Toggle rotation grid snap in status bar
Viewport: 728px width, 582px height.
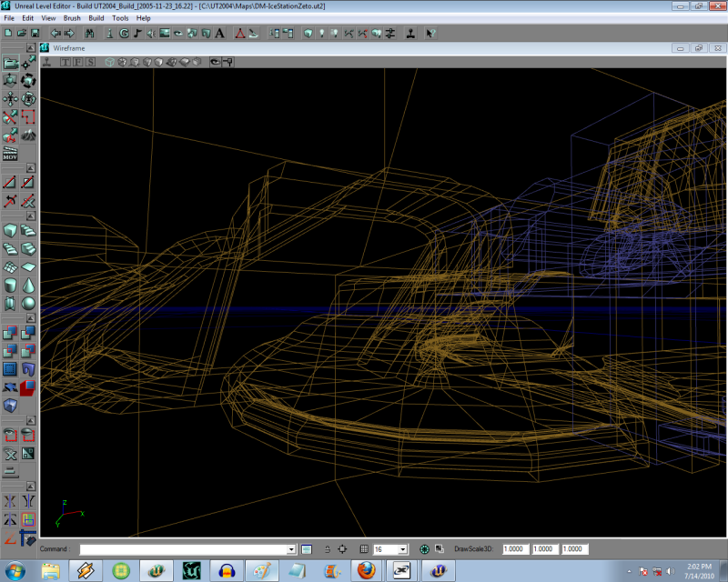pos(424,549)
